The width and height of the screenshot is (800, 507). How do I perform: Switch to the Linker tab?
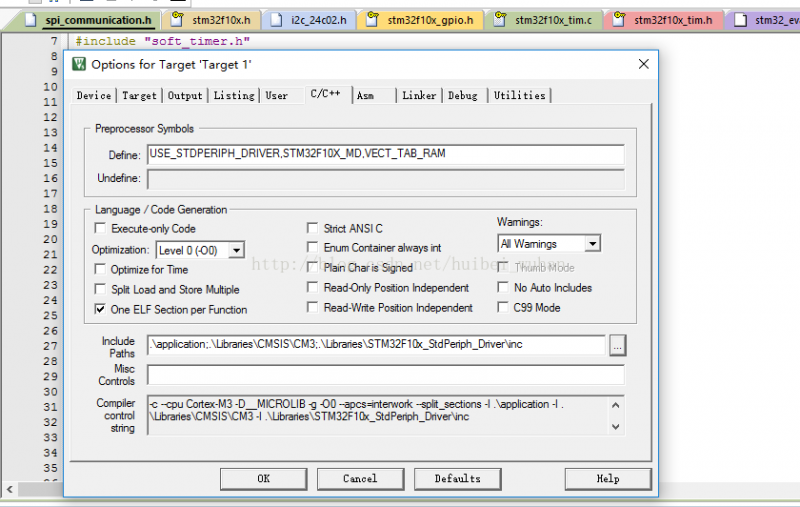pos(419,95)
